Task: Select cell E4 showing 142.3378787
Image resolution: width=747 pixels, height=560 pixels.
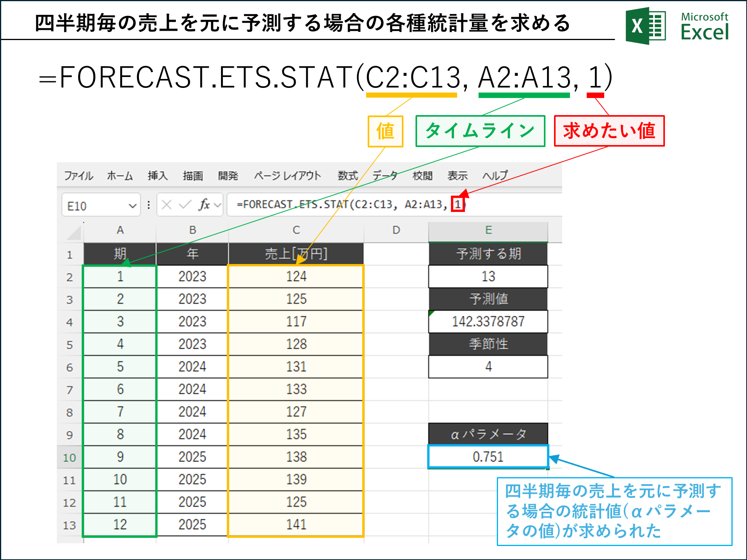Action: [x=487, y=322]
